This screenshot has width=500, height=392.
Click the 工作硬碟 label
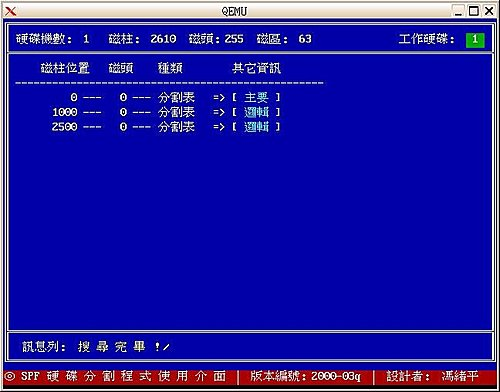point(426,39)
